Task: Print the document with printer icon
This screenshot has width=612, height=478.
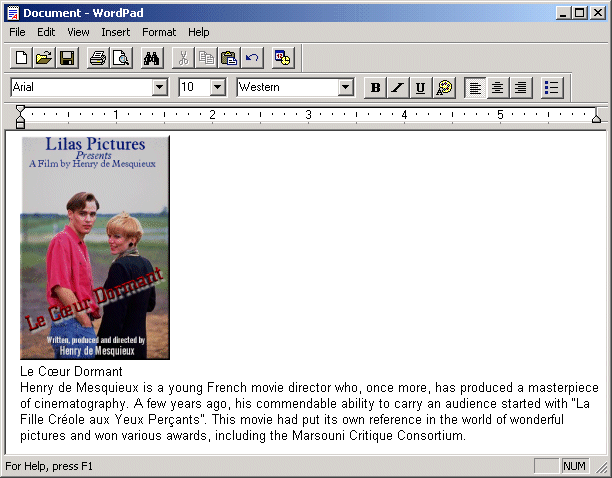Action: tap(98, 58)
